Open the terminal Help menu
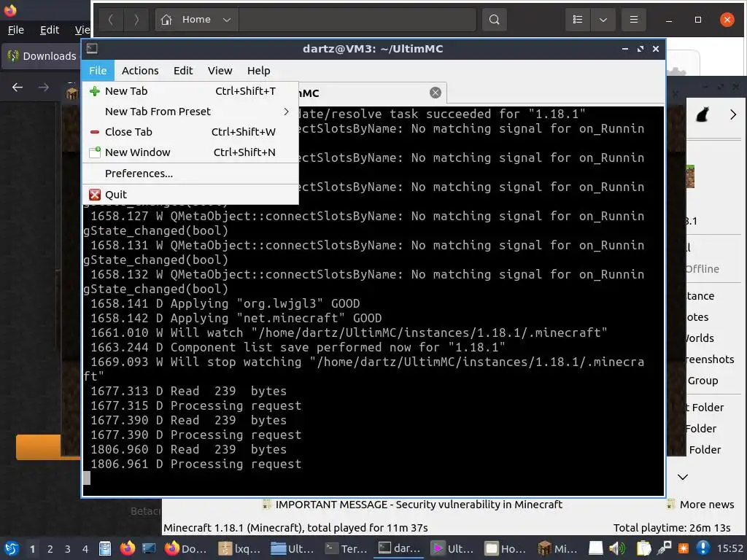 pos(259,71)
